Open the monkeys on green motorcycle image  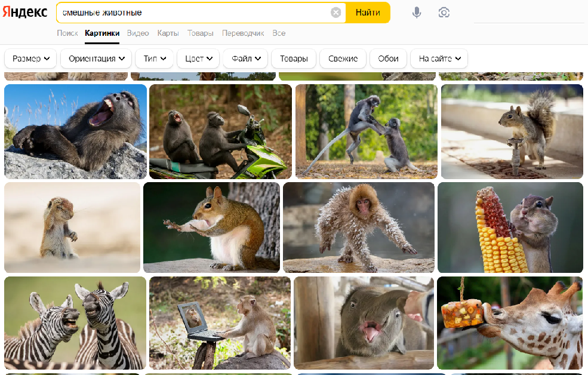[220, 131]
